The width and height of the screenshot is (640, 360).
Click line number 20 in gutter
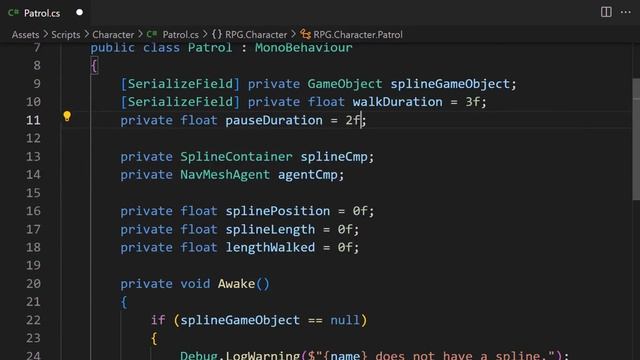click(x=33, y=284)
